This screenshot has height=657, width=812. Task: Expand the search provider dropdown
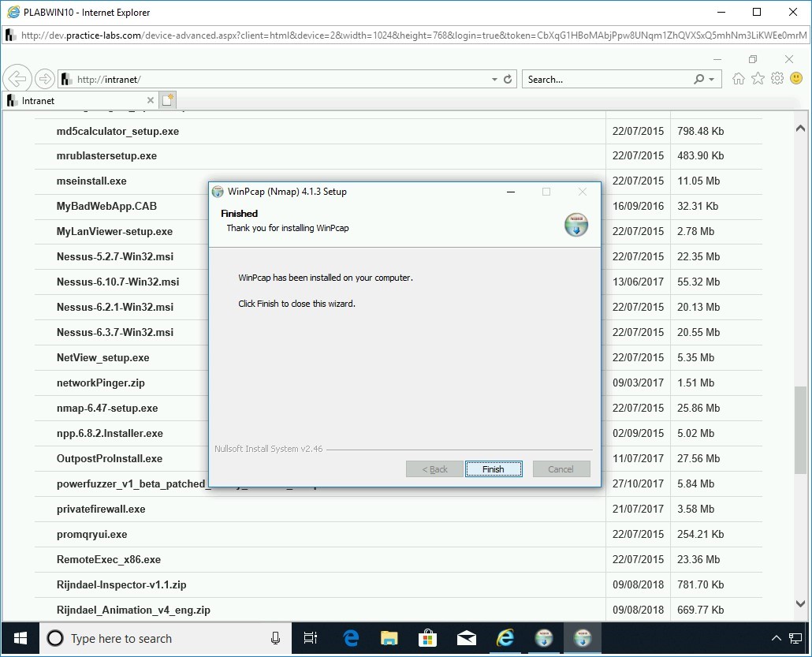(712, 80)
